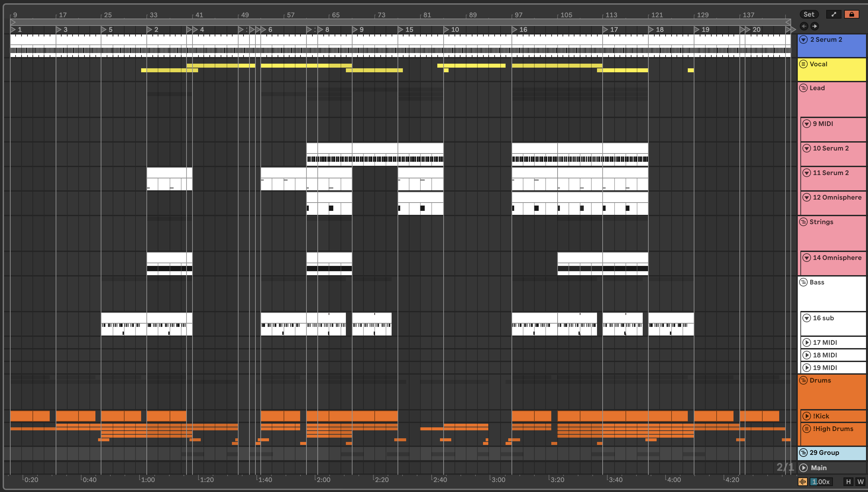Click the 1.00x zoom value box
The height and width of the screenshot is (492, 868).
pos(821,481)
